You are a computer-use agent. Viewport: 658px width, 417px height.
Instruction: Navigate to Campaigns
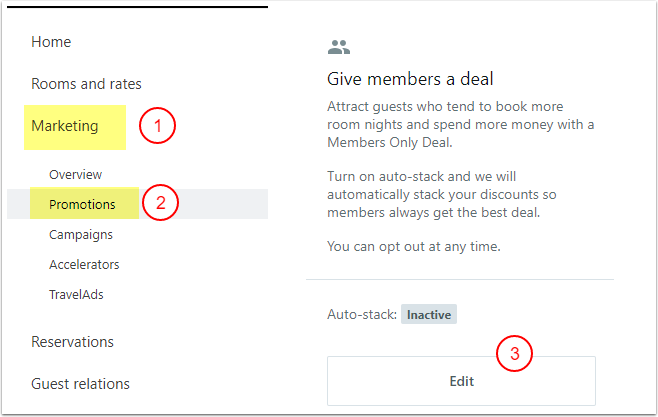click(x=80, y=235)
